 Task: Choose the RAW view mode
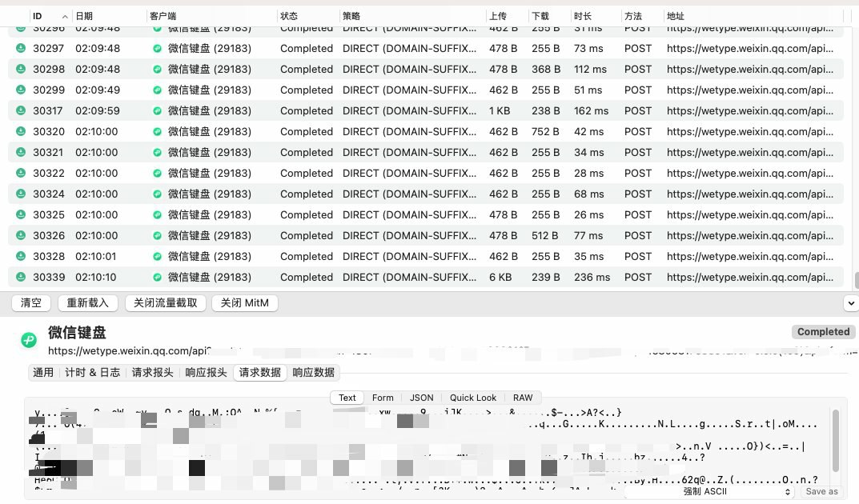click(x=523, y=398)
